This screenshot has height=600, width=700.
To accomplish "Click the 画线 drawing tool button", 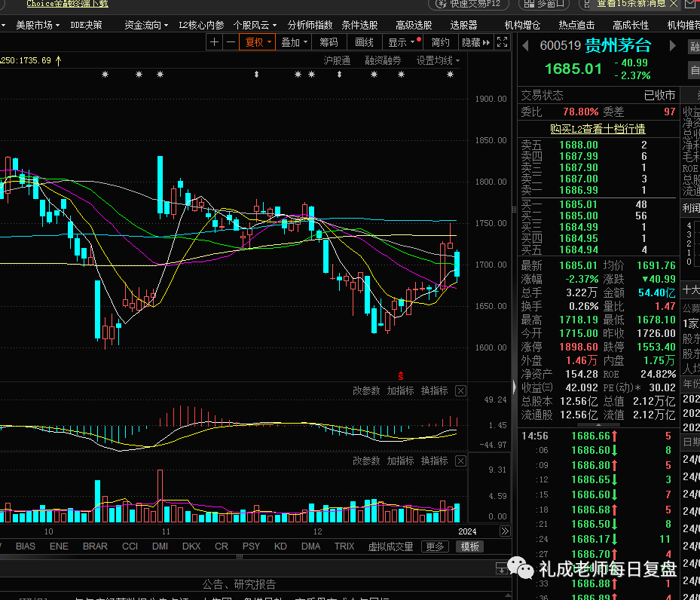I will (364, 42).
